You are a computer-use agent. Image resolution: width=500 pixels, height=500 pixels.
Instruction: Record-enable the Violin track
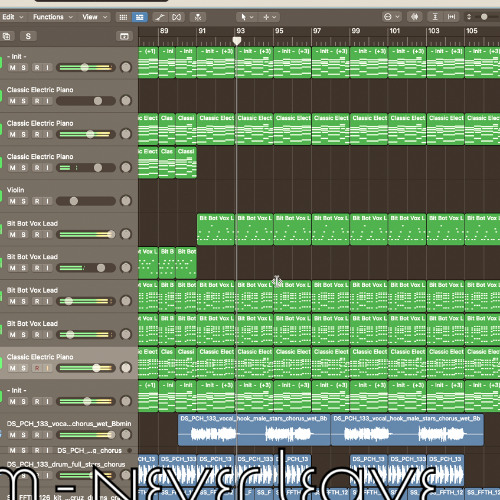(37, 201)
